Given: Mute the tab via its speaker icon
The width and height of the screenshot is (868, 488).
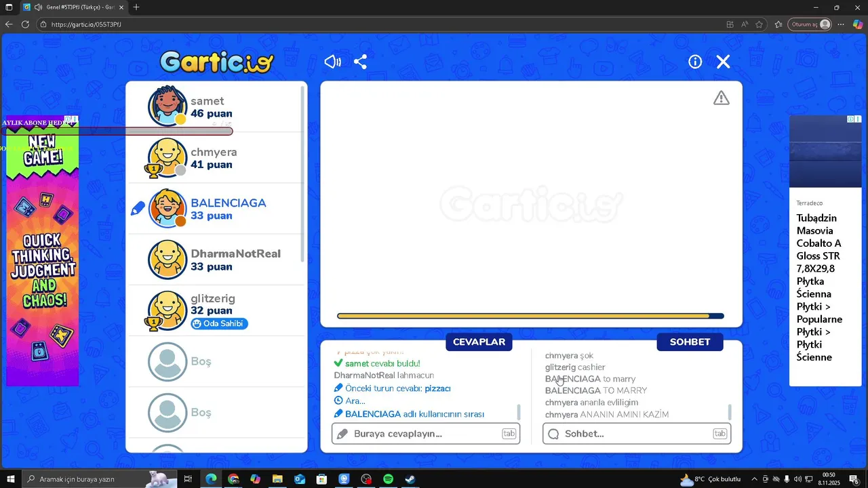Looking at the screenshot, I should (38, 7).
